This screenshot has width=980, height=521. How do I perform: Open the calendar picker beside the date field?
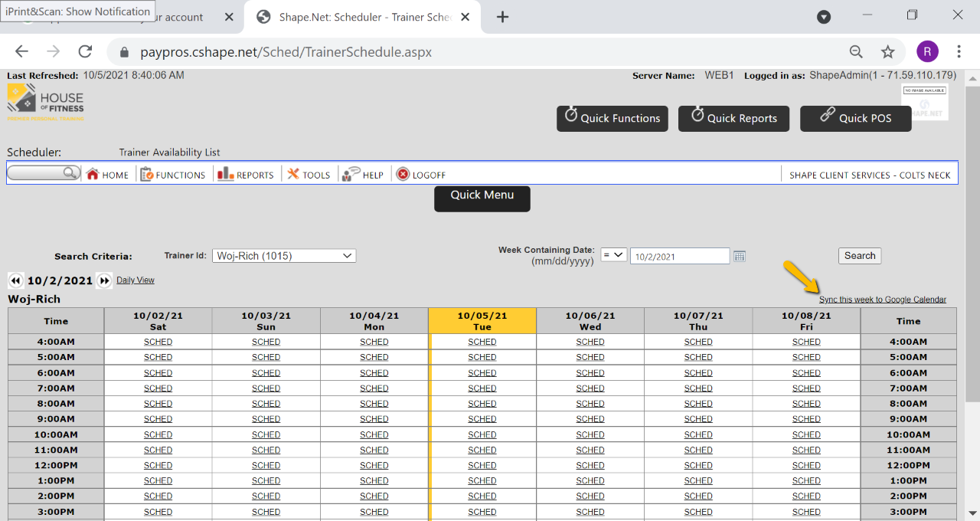coord(739,255)
